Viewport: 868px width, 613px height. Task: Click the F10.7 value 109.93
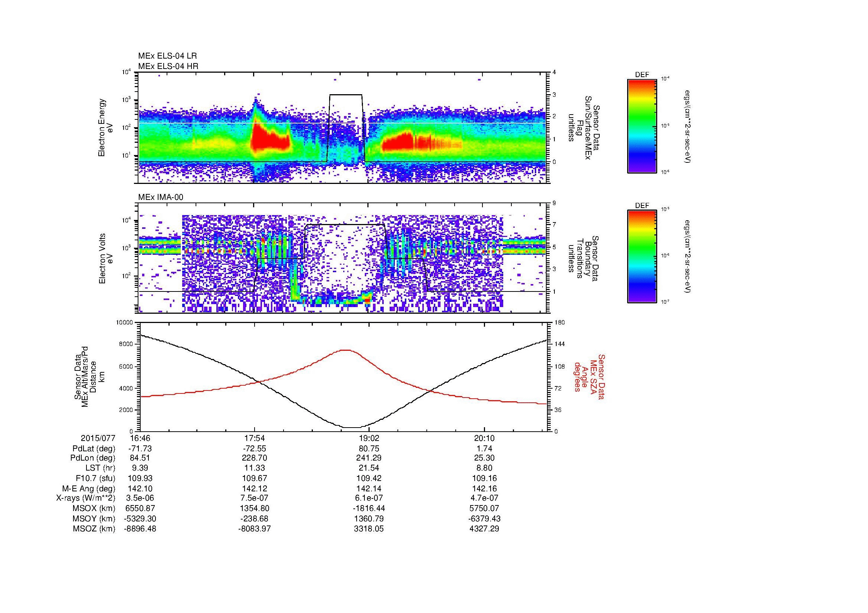(140, 478)
